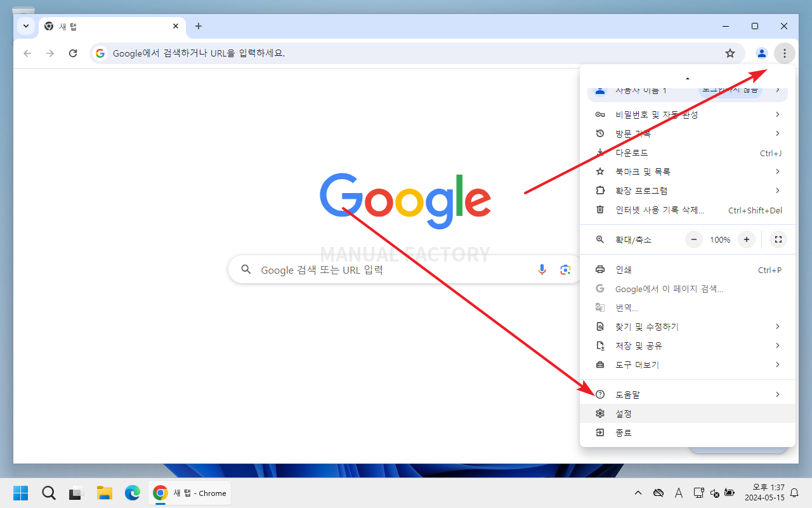Open 찾기 및 수정하기 submenu

(687, 326)
